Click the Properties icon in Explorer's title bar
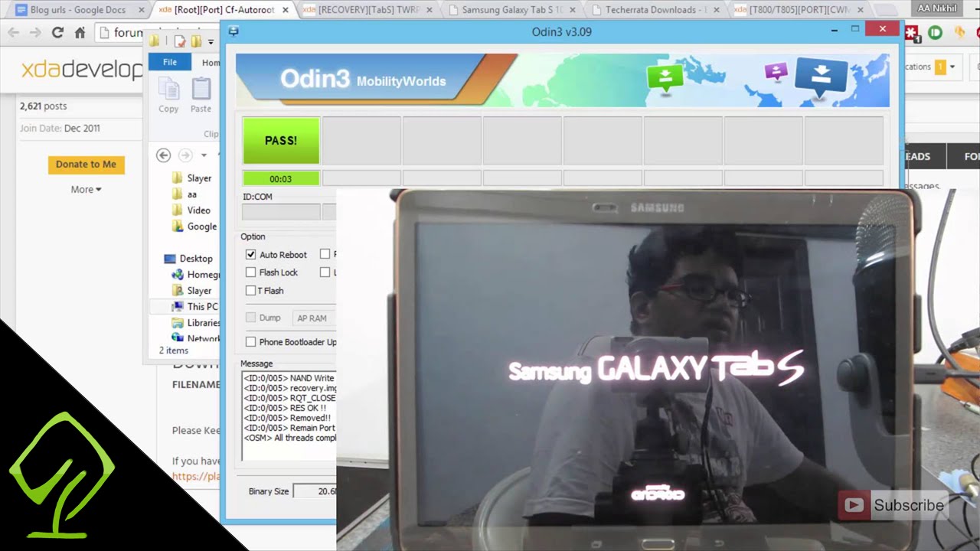Screen dimensions: 980x551 180,41
